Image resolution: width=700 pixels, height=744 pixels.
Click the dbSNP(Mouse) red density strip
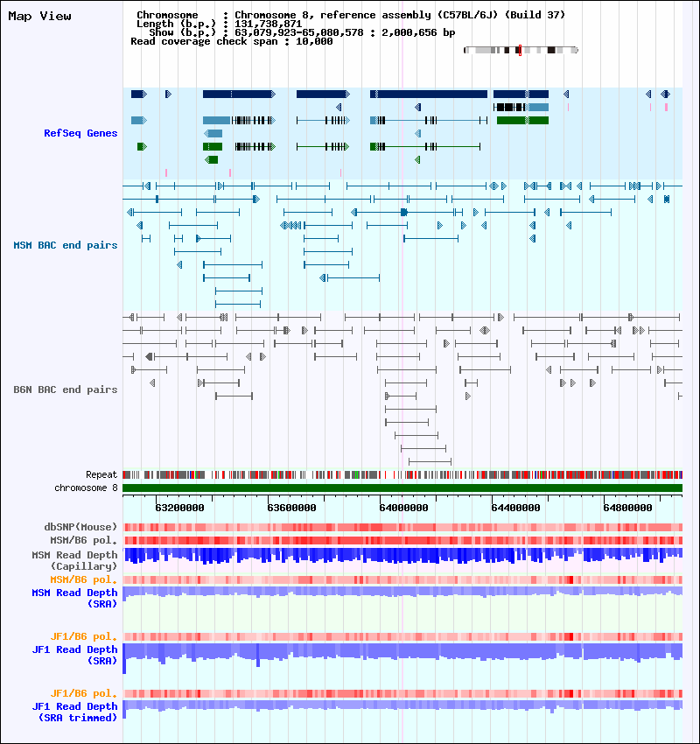coord(402,527)
